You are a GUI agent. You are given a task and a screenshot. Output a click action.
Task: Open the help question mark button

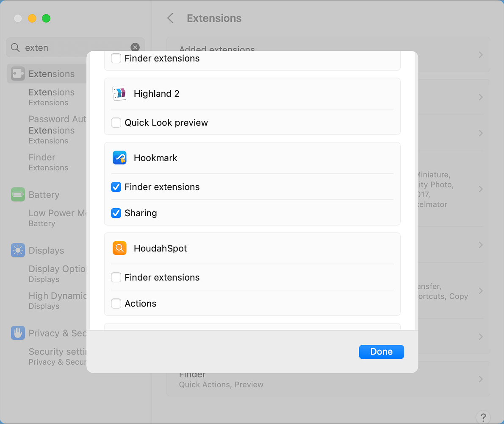tap(483, 417)
